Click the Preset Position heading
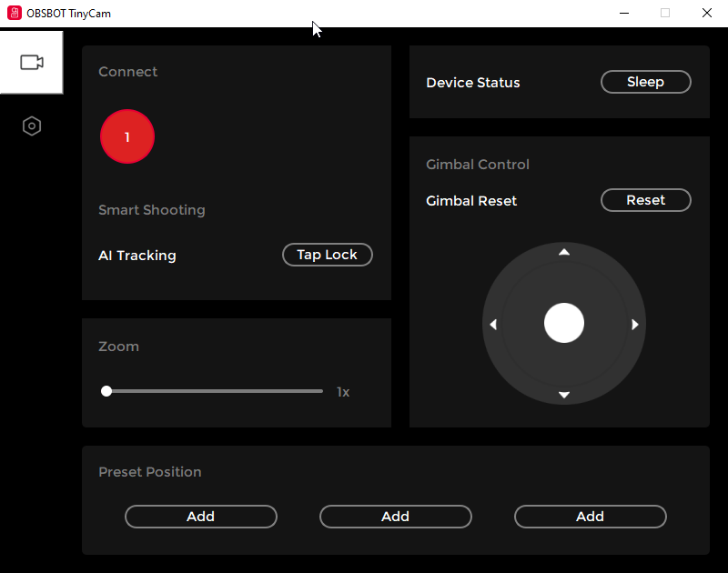The width and height of the screenshot is (728, 573). point(150,472)
